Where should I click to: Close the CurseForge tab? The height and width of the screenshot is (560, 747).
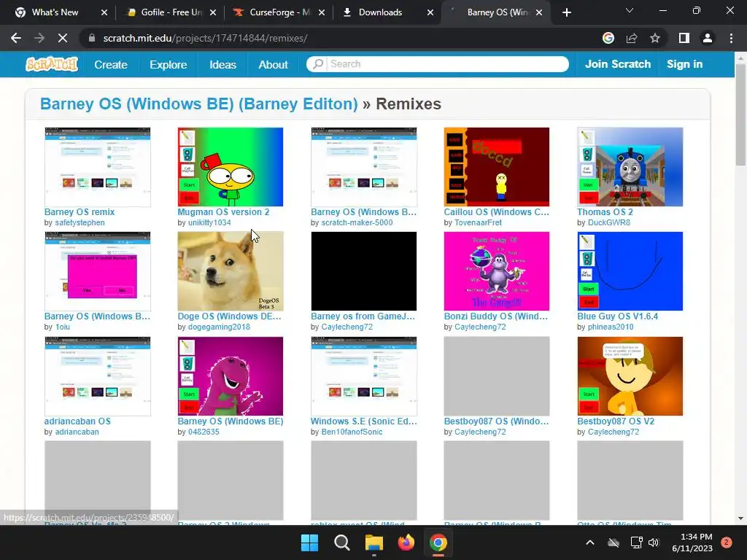point(322,12)
